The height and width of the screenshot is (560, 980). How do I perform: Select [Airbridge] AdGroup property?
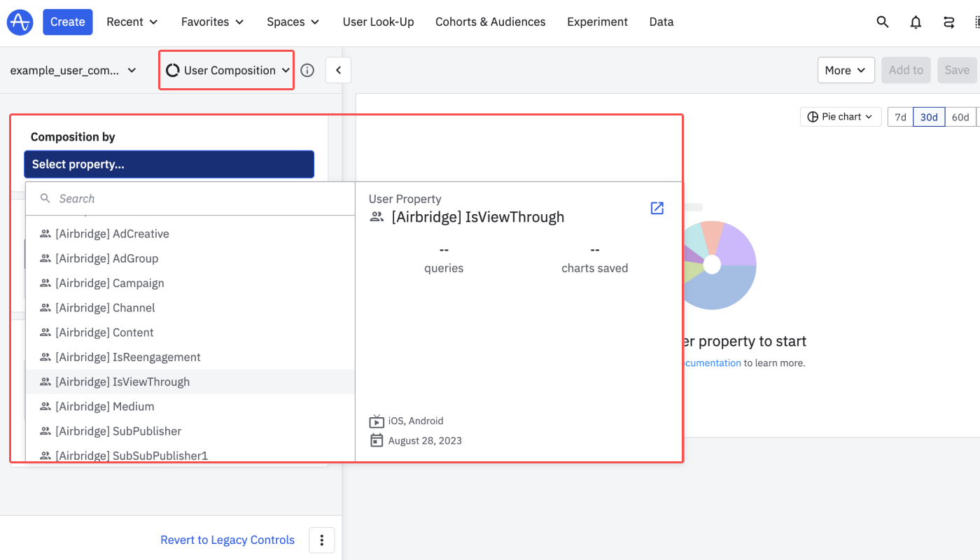click(190, 258)
